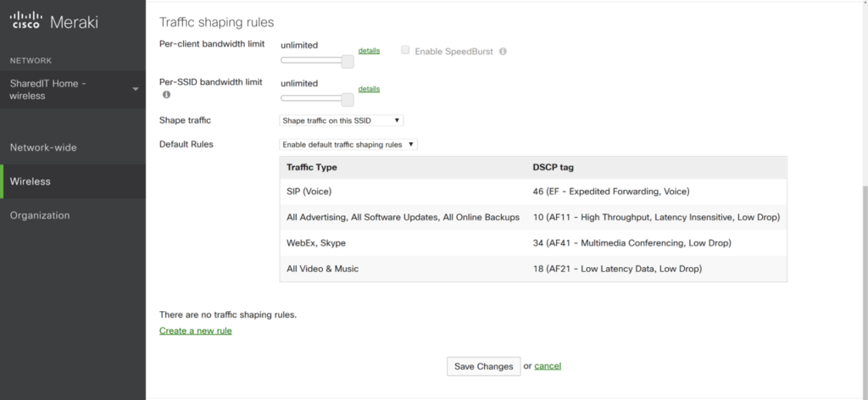Screen dimensions: 868x400
Task: Select the Wireless menu item
Action: [31, 181]
